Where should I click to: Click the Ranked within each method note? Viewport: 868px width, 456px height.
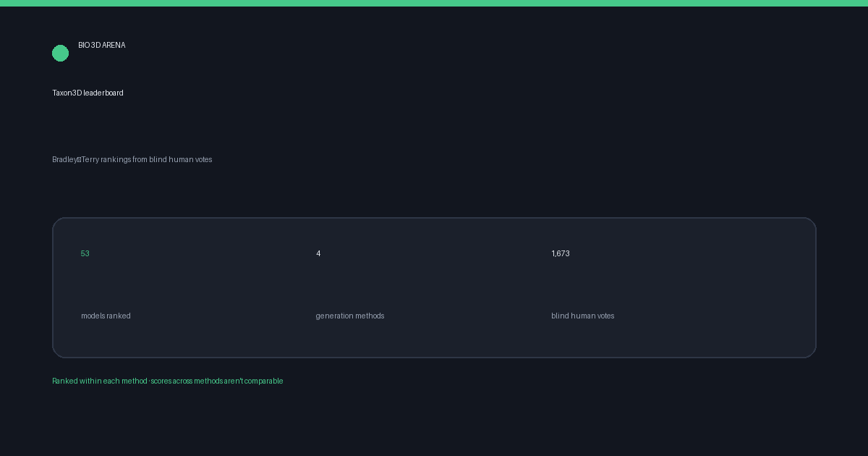[168, 381]
